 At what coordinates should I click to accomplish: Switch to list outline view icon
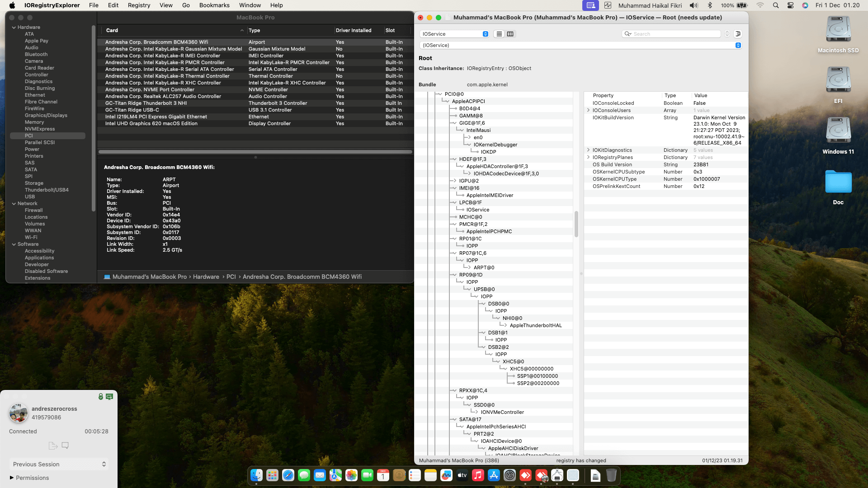(499, 34)
